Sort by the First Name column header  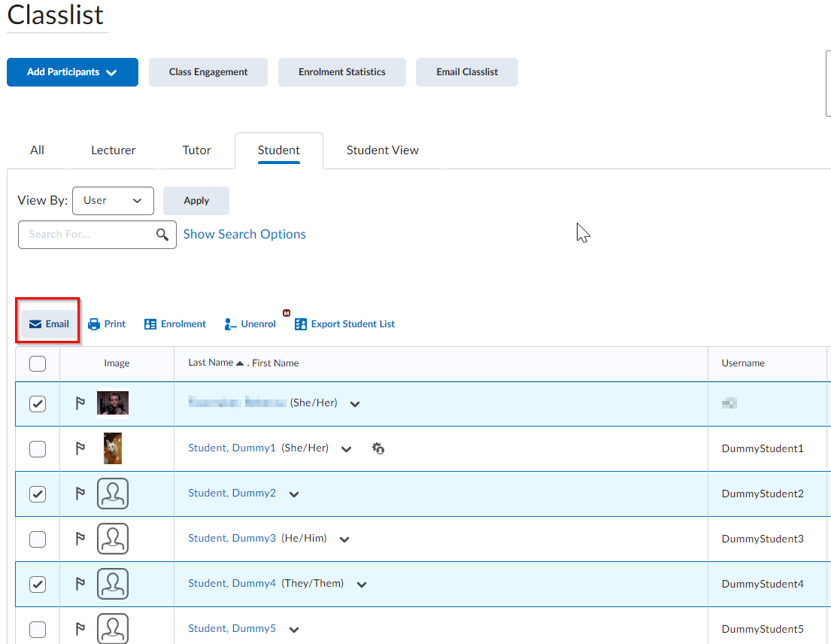[275, 363]
